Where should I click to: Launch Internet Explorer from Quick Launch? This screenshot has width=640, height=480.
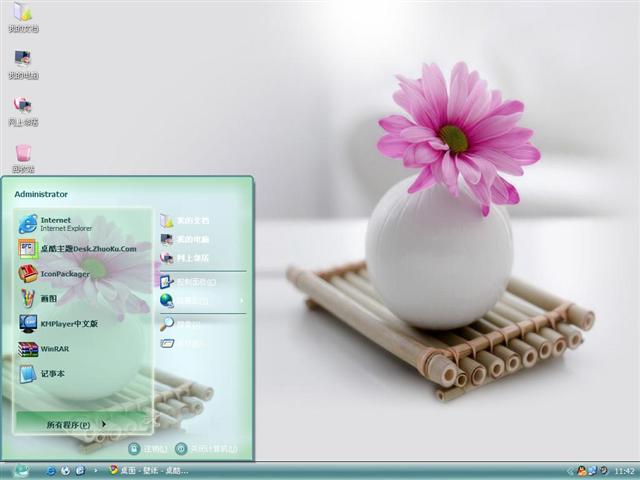point(51,471)
